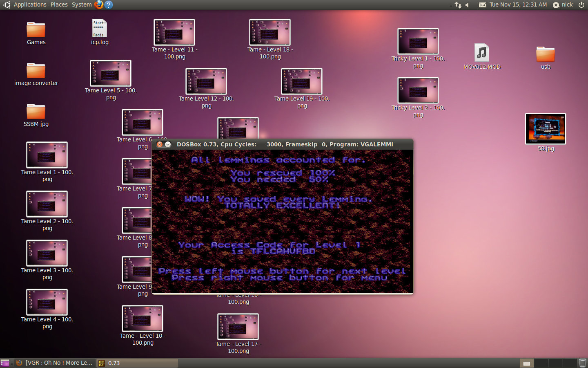This screenshot has width=588, height=368.
Task: Toggle Show Desktop button in bottom panel
Action: coord(5,363)
